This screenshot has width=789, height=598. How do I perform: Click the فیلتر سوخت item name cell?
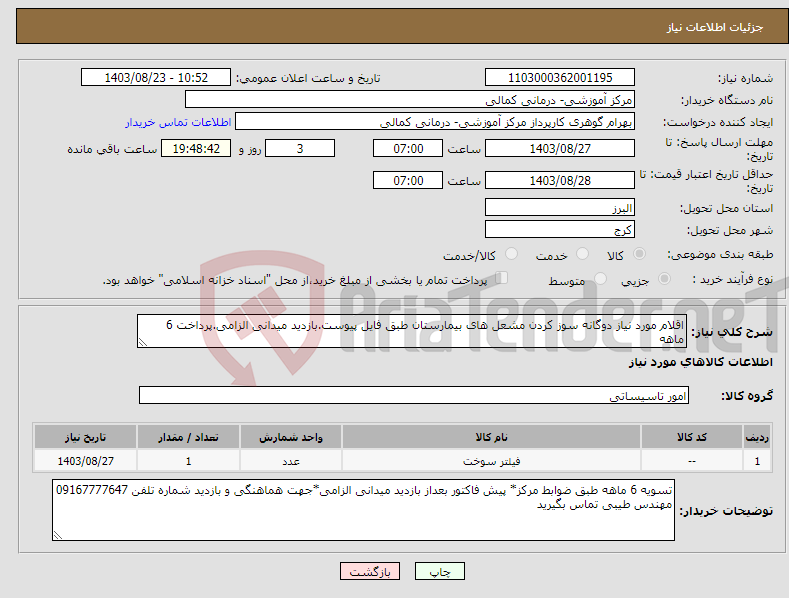point(491,461)
